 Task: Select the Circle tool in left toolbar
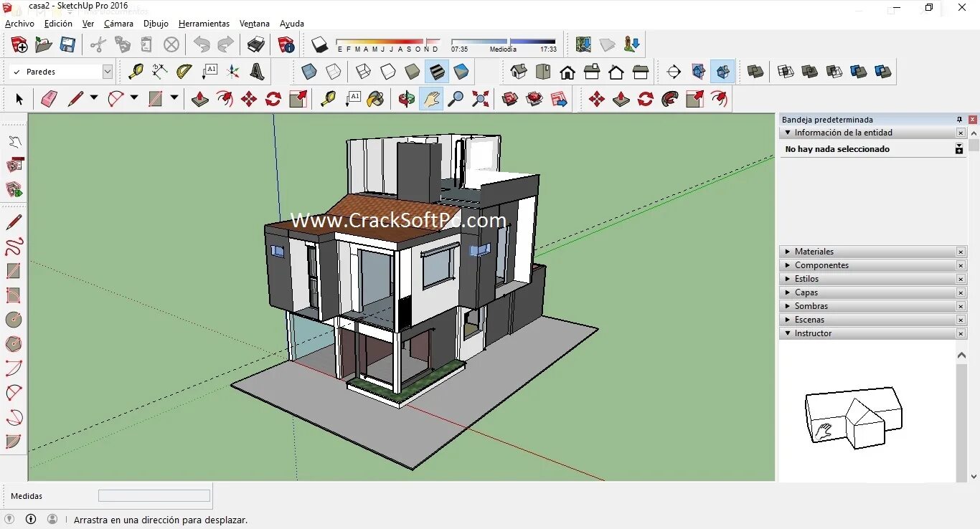click(x=14, y=320)
